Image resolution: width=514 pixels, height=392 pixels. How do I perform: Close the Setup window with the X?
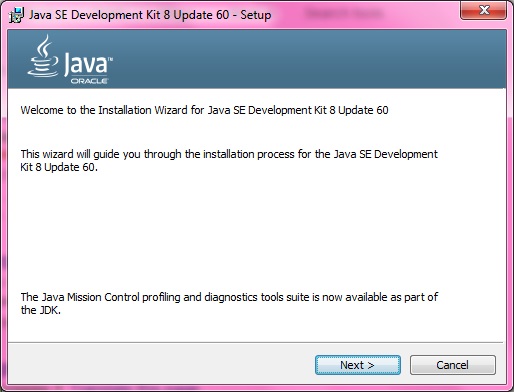(484, 10)
